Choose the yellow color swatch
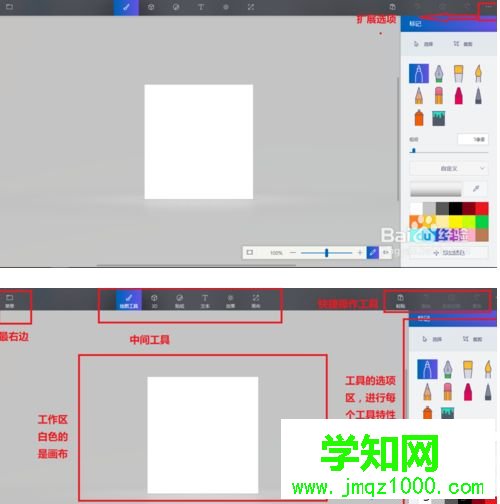Viewport: 500px width, 504px height. pos(455,222)
